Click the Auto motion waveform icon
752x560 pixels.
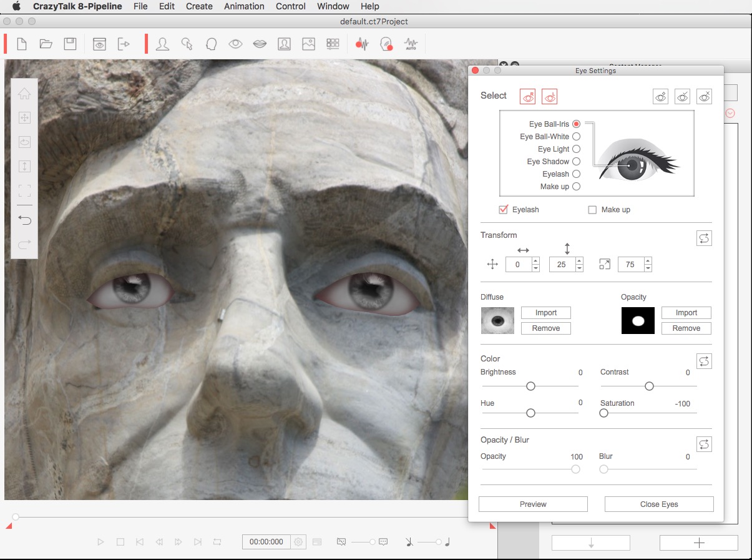[x=411, y=44]
